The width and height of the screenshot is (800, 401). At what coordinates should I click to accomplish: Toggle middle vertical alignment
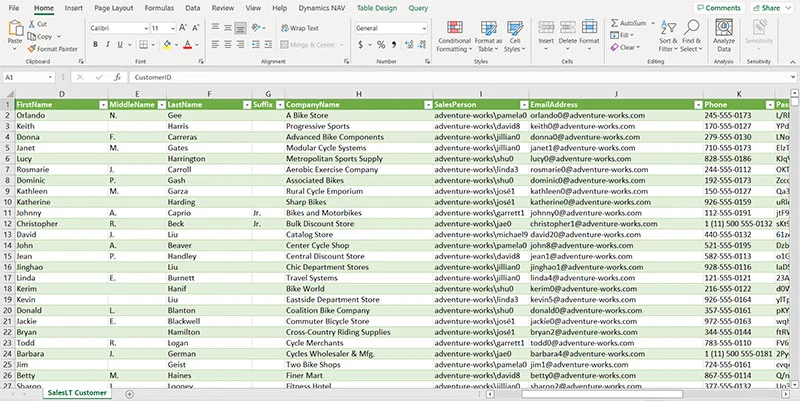pyautogui.click(x=228, y=28)
